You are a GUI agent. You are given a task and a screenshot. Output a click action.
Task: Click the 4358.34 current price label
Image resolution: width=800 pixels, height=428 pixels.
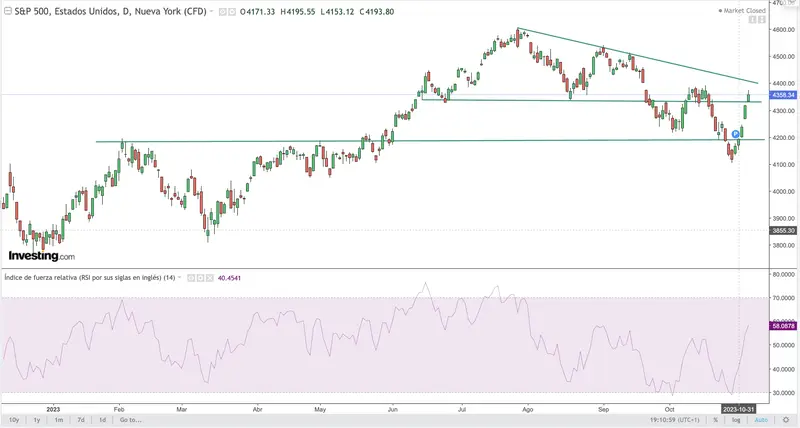(783, 95)
